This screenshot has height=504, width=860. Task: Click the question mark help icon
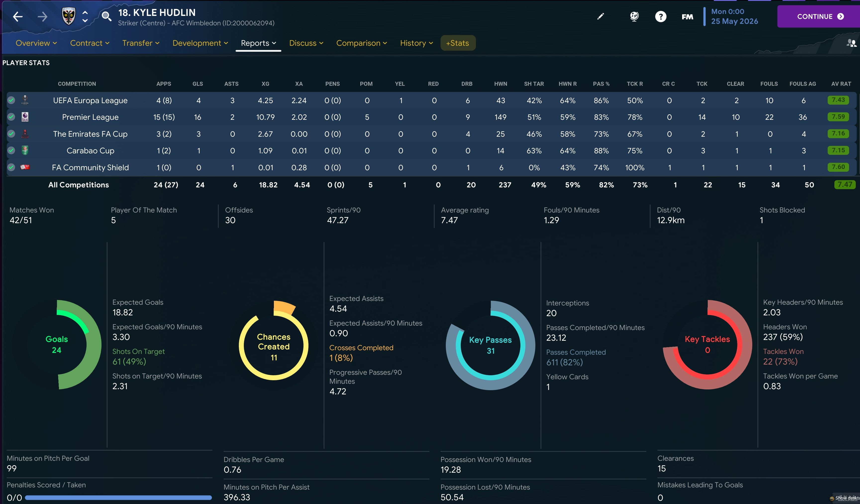pos(661,16)
